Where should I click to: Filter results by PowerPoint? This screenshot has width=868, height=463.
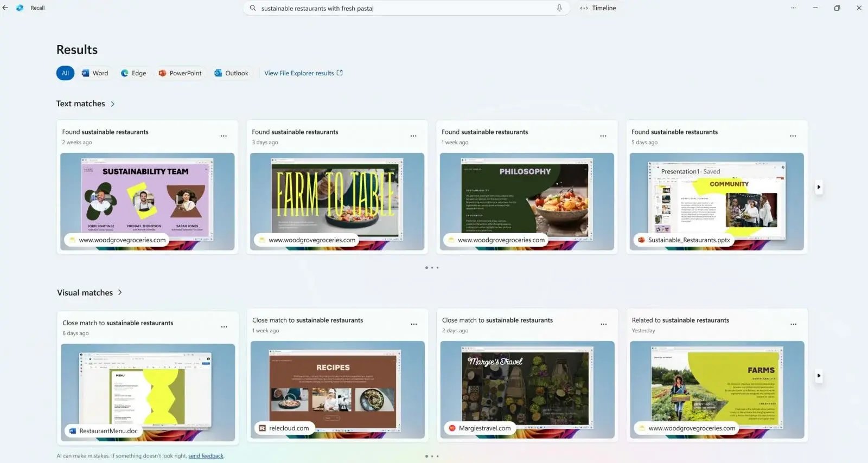coord(180,73)
